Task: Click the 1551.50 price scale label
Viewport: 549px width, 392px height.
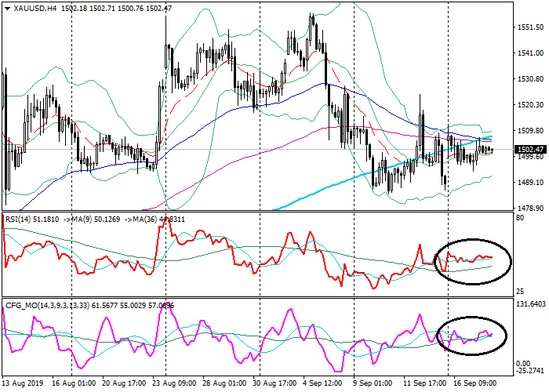Action: coord(531,27)
